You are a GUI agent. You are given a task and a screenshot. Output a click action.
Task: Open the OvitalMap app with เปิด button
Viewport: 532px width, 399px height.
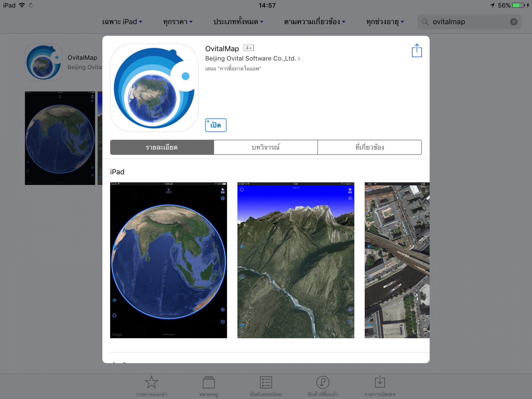click(x=216, y=125)
